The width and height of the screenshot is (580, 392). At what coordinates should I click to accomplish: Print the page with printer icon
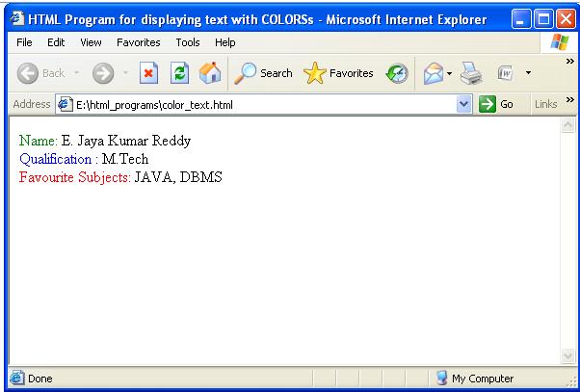coord(471,73)
